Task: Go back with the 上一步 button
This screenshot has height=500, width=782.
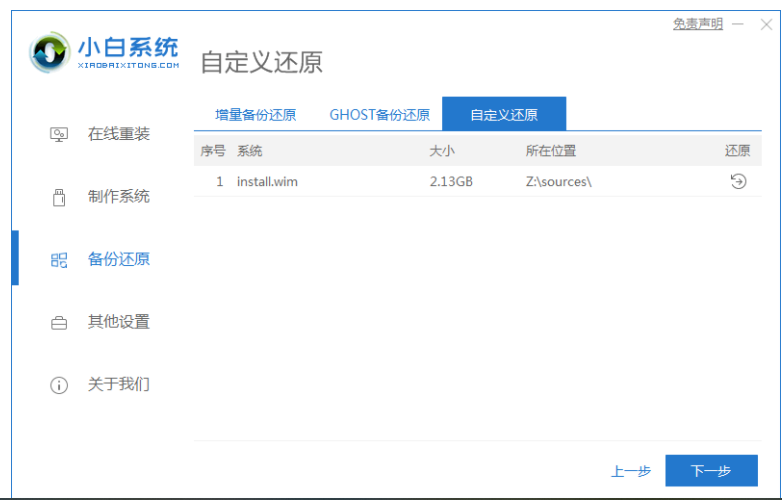Action: point(631,471)
